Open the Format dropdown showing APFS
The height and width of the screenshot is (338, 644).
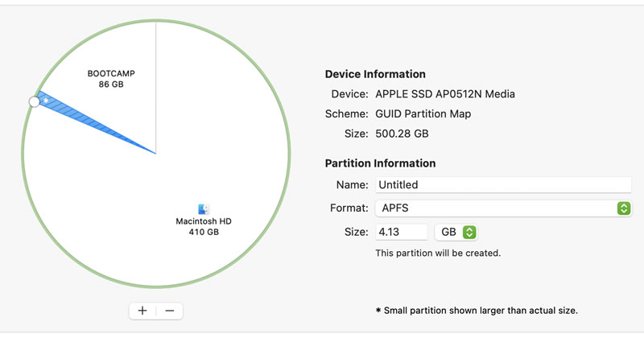(503, 208)
